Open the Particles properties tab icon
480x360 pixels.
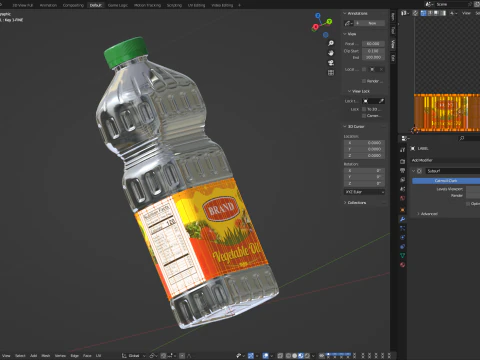pos(403,228)
